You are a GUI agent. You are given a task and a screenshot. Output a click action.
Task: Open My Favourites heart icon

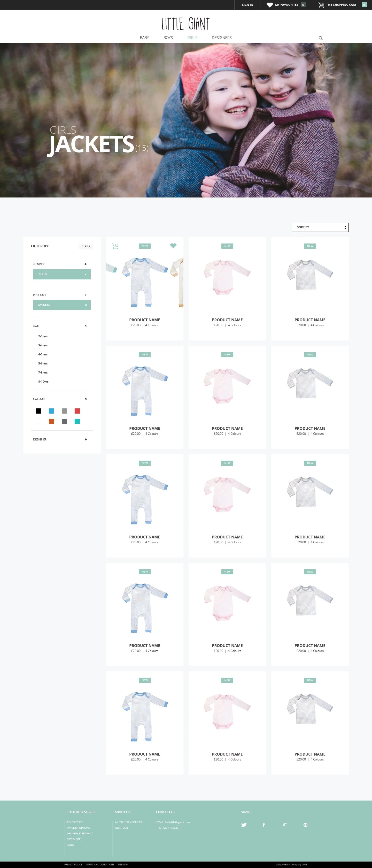click(269, 5)
